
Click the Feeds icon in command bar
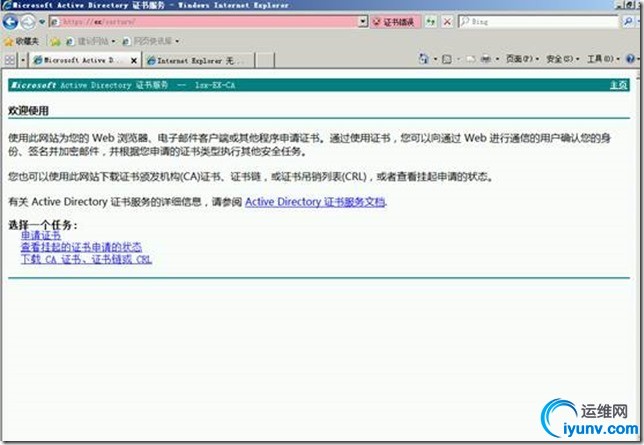(447, 59)
